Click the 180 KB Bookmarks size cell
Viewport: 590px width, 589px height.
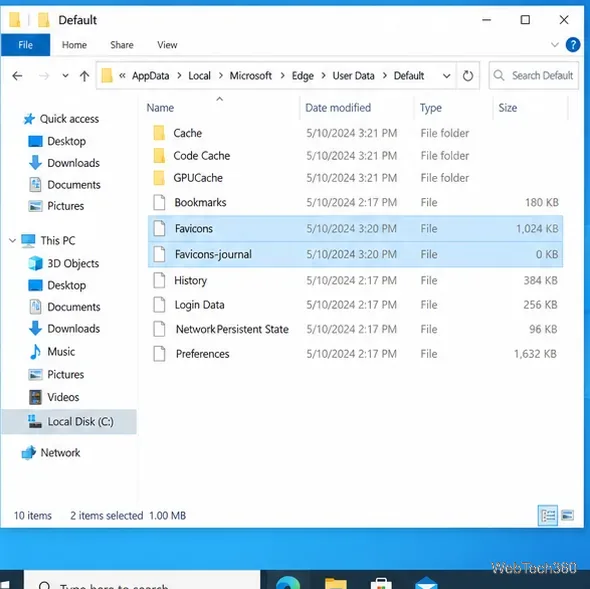541,202
